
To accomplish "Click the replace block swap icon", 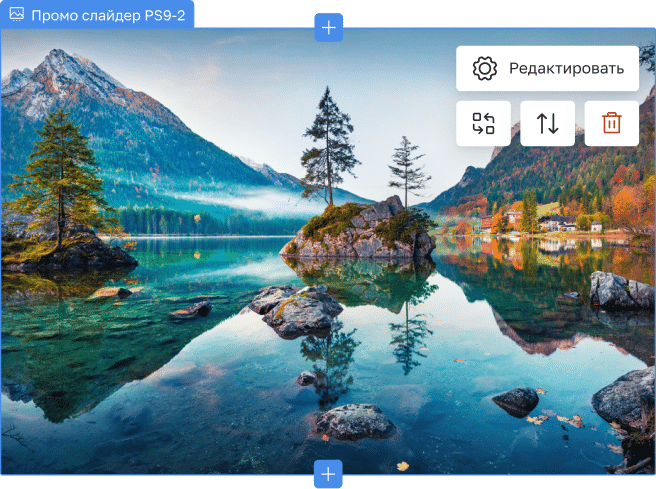I will pyautogui.click(x=484, y=123).
